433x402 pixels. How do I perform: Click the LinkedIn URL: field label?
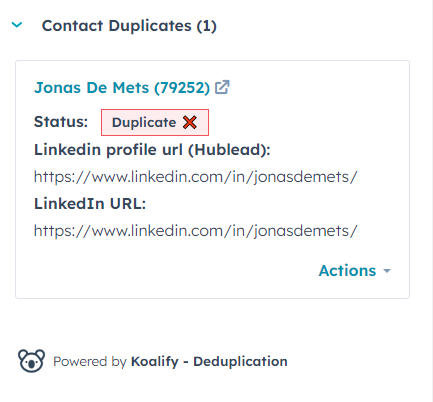pos(90,203)
